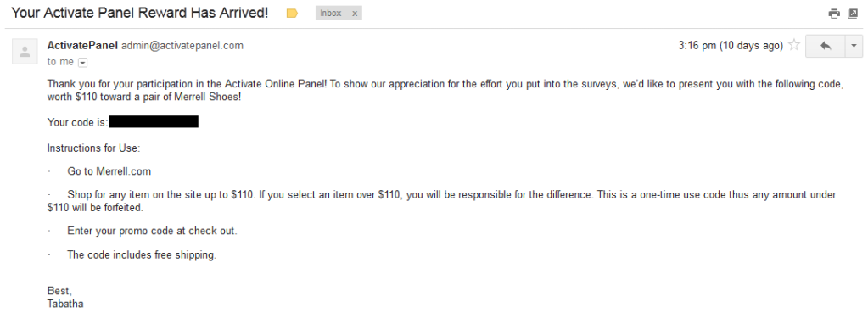Image resolution: width=868 pixels, height=313 pixels.
Task: Click the 'Instructions for Use:' heading
Action: tap(93, 148)
